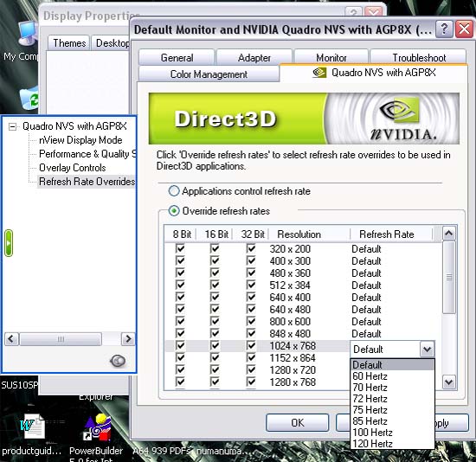476x462 pixels.
Task: Click Default refresh rate for 800 x 600
Action: tap(366, 322)
